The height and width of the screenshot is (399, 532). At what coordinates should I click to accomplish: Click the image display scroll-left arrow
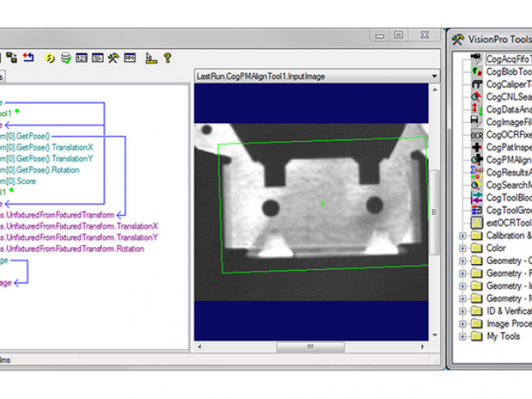click(x=199, y=346)
